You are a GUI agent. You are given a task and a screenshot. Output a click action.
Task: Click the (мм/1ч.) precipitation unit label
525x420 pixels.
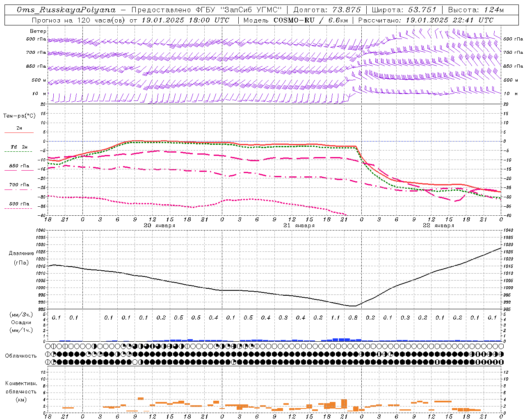[x=21, y=330]
